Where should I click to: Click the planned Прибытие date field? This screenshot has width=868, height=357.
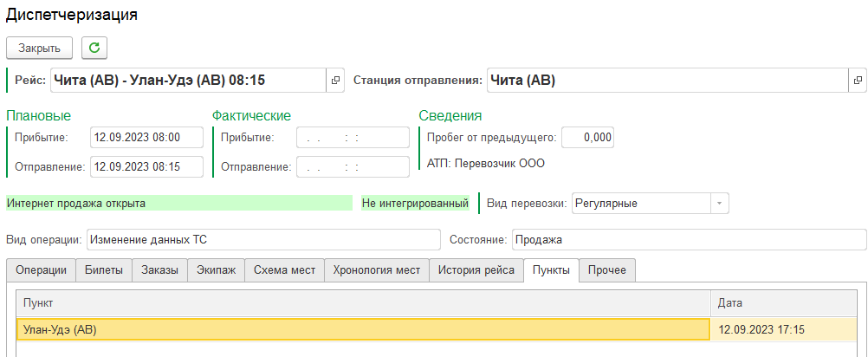[x=146, y=138]
